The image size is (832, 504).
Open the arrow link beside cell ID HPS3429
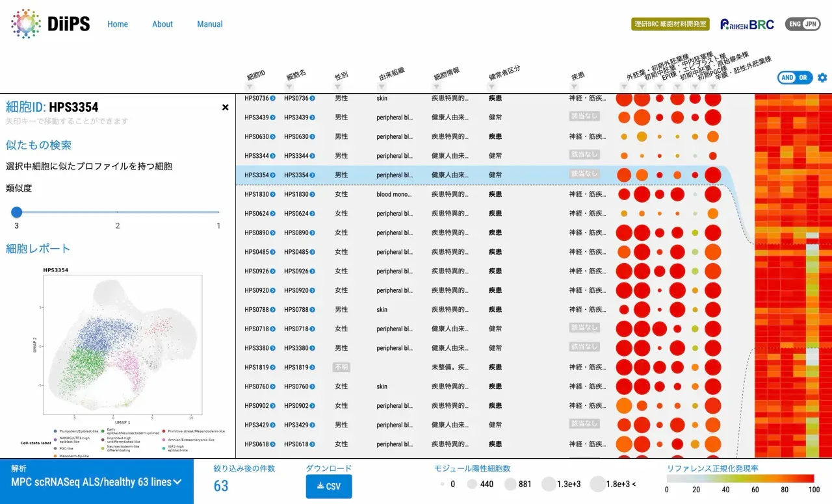(x=273, y=425)
